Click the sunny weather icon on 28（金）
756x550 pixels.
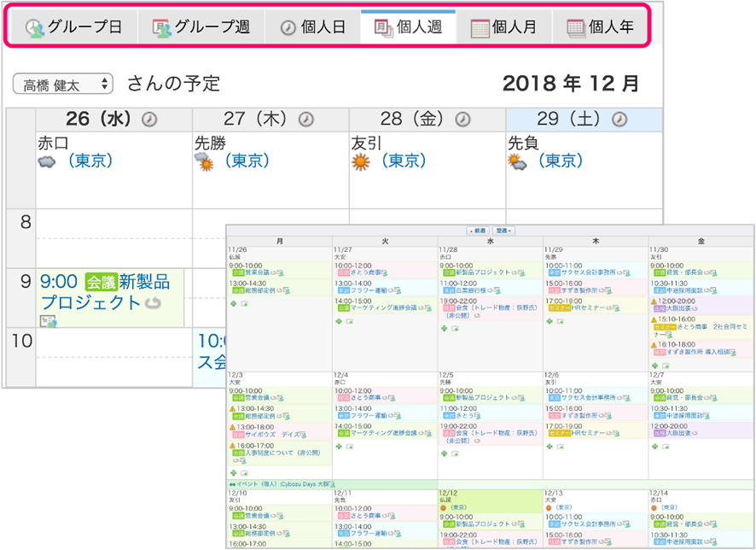coord(361,162)
